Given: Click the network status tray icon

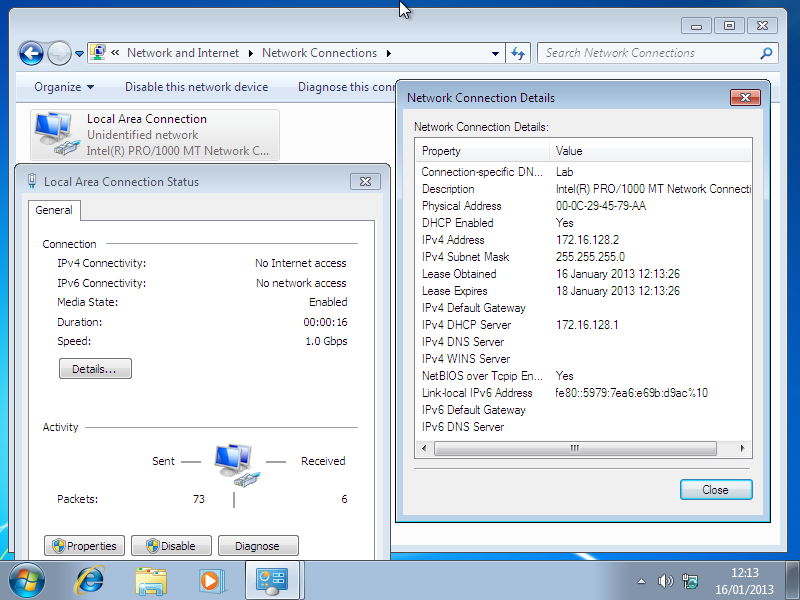Looking at the screenshot, I should click(690, 581).
